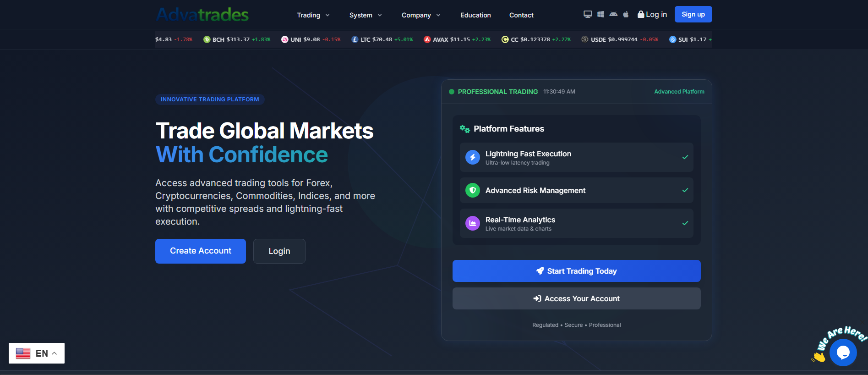Image resolution: width=868 pixels, height=375 pixels.
Task: Click the desktop monitor platform icon
Action: coord(588,14)
